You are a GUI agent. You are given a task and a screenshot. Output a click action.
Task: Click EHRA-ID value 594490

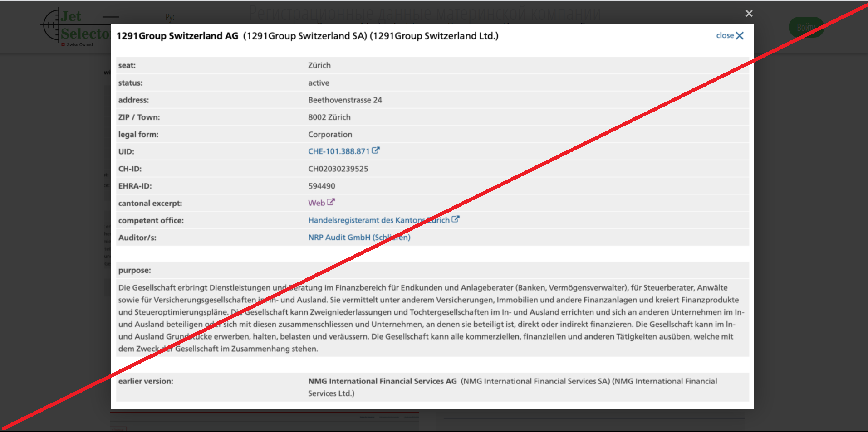(x=322, y=186)
